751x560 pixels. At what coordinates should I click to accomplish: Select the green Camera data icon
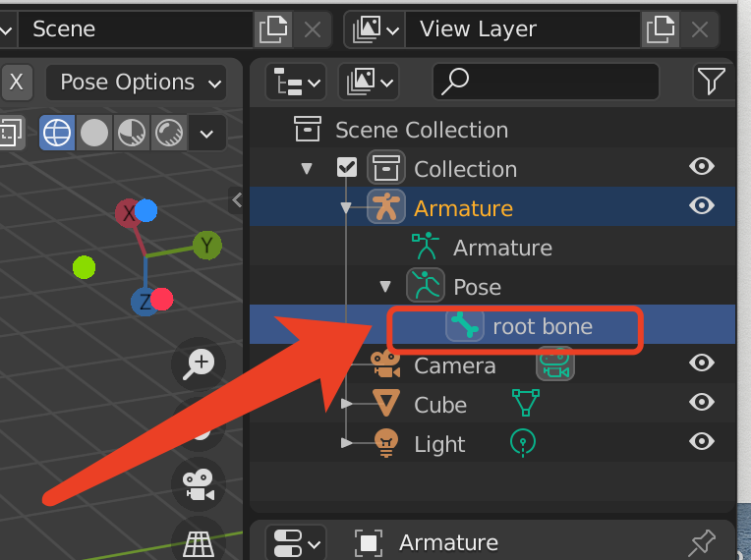(555, 364)
